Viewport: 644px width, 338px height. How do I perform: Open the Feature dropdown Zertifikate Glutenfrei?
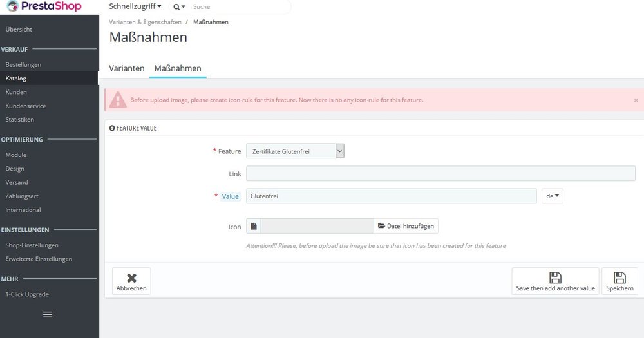point(295,151)
